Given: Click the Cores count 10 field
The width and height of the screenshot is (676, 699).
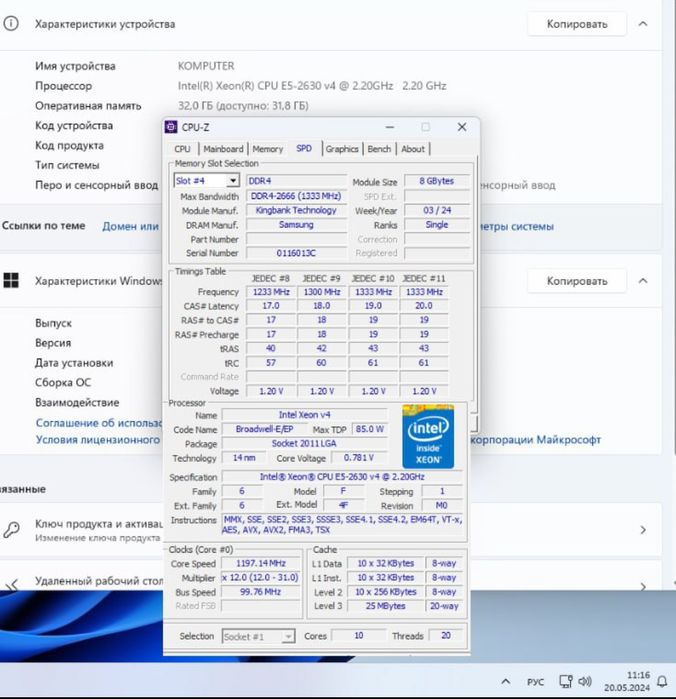Looking at the screenshot, I should [x=359, y=636].
